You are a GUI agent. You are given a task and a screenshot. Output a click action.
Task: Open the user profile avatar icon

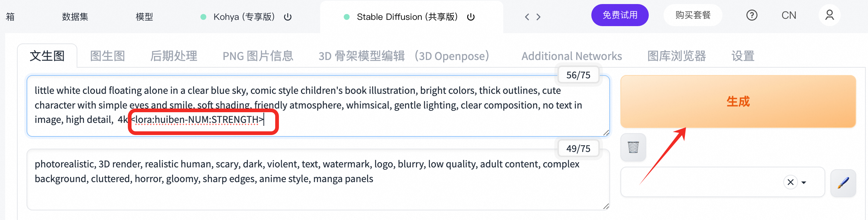pos(829,15)
